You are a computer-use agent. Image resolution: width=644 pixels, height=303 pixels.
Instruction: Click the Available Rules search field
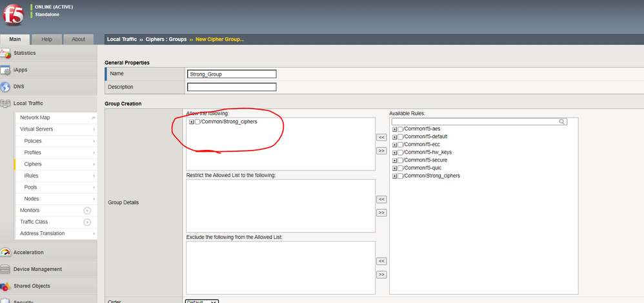tap(479, 121)
